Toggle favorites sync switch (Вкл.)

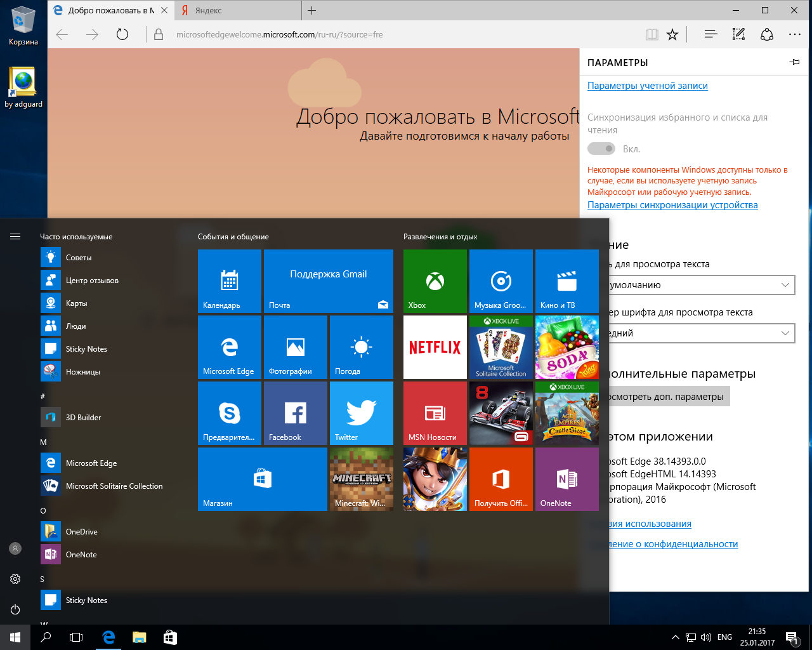(601, 149)
